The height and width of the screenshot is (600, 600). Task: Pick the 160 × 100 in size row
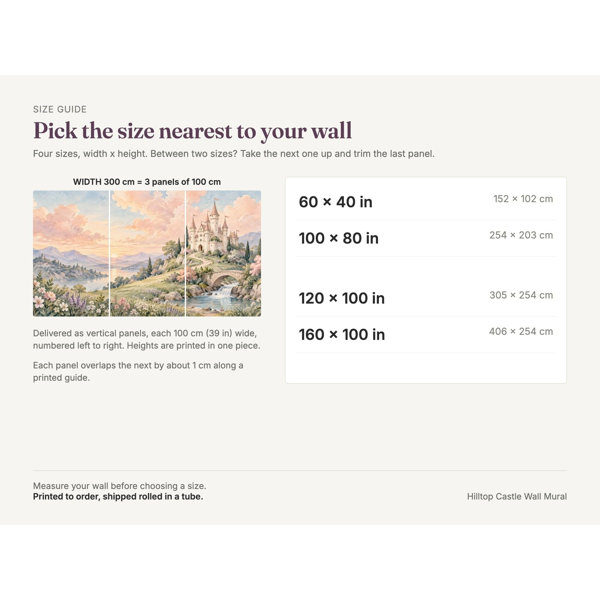pos(426,334)
